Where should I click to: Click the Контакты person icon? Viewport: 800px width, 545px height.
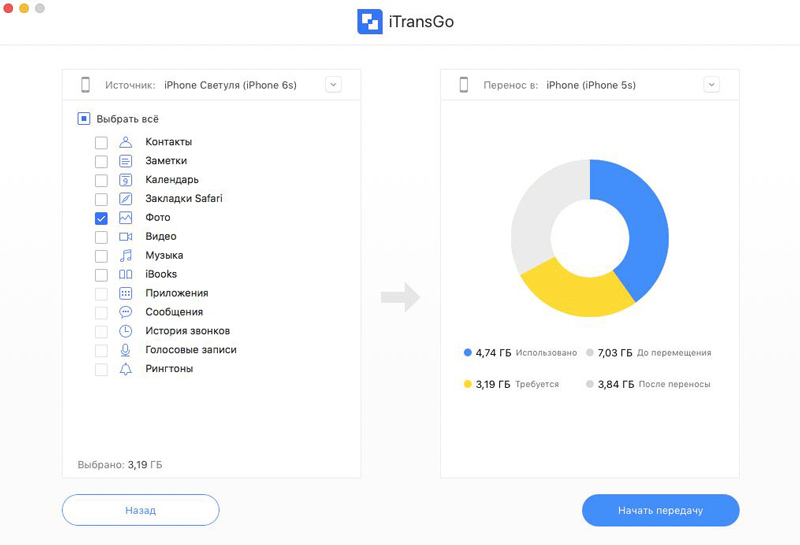(x=125, y=142)
